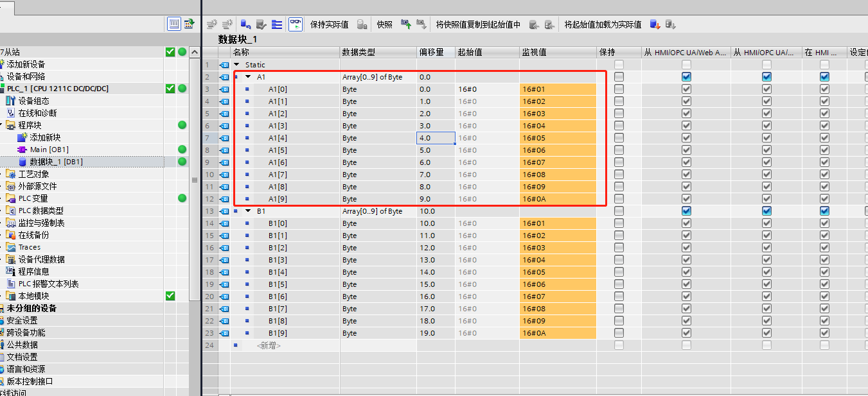The height and width of the screenshot is (396, 868).
Task: Click the second snapshot camera icon
Action: click(x=421, y=24)
